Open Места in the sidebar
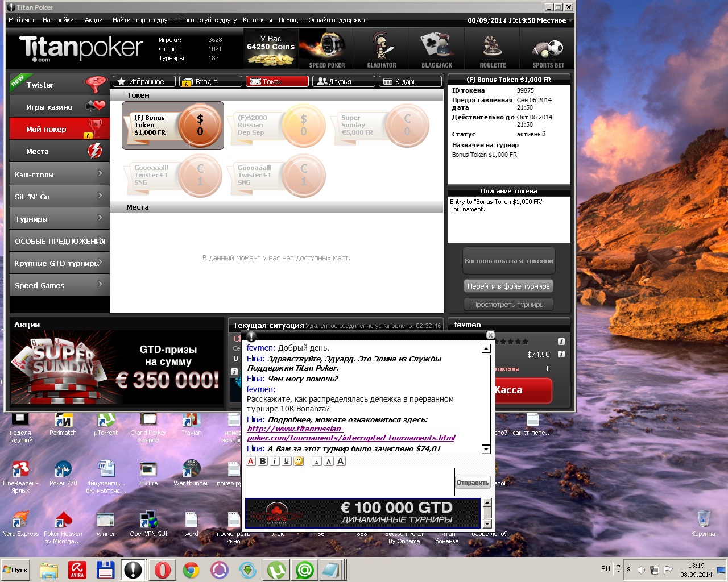 tap(59, 151)
